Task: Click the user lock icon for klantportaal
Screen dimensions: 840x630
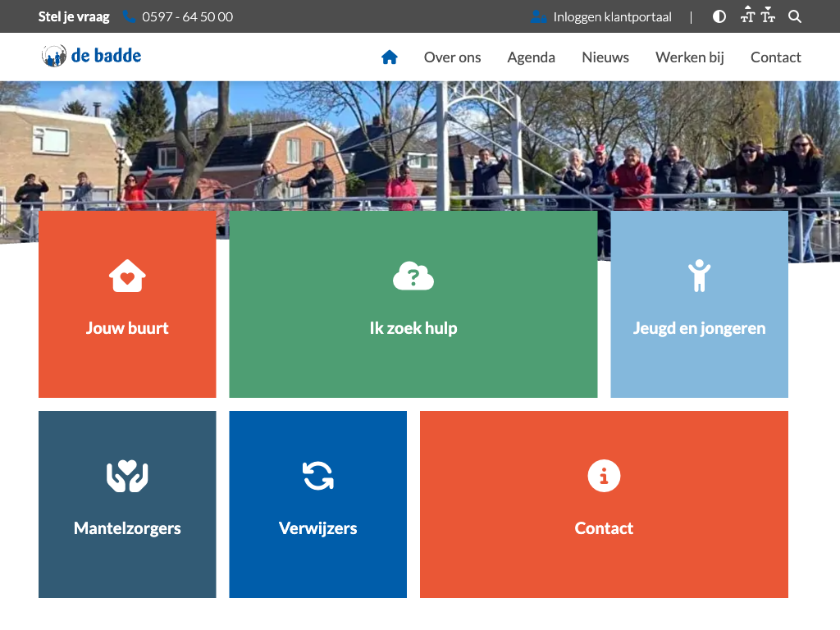Action: [x=538, y=16]
